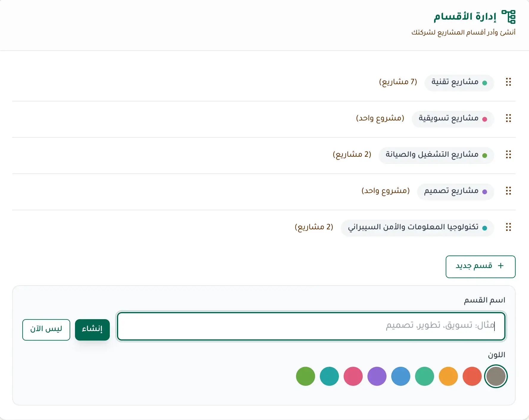Image resolution: width=529 pixels, height=420 pixels.
Task: Click the إنشاء create button
Action: 92,330
